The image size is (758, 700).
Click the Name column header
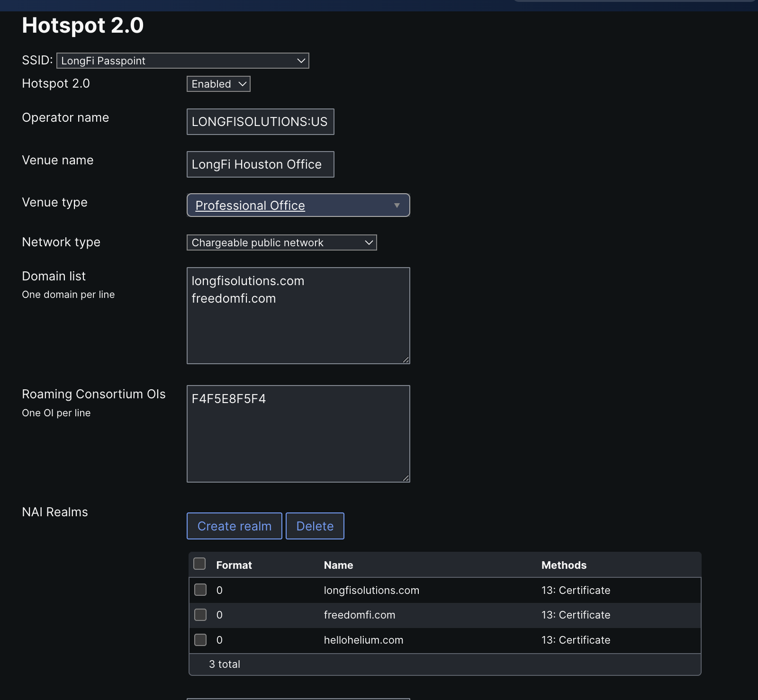coord(339,565)
